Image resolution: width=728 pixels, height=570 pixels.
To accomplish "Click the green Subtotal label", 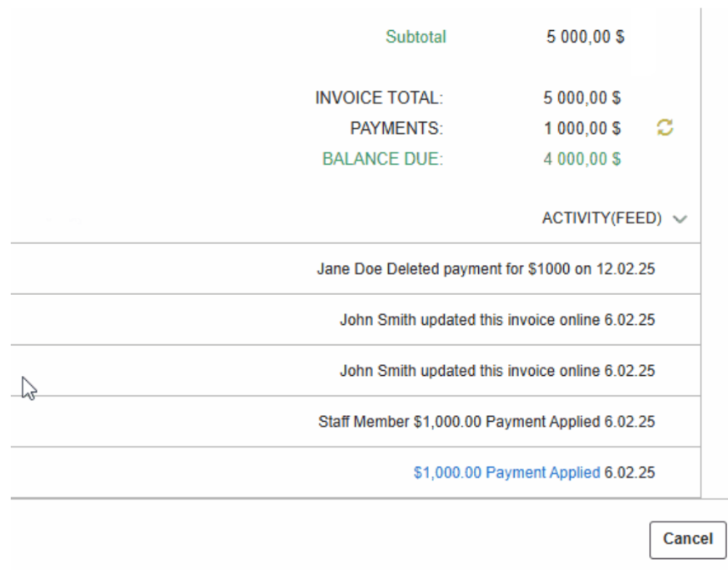I will coord(416,37).
